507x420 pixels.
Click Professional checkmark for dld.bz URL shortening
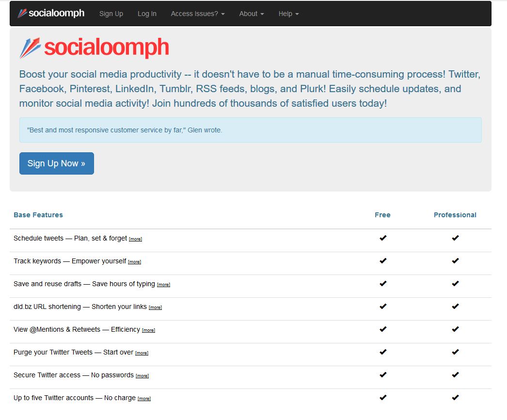(455, 306)
